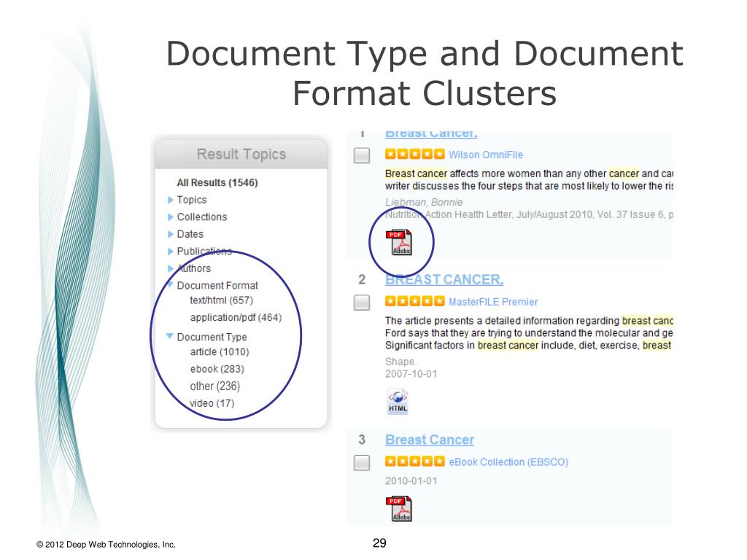Screen dimensions: 747x560
Task: Filter by application/pdf (464)
Action: pyautogui.click(x=236, y=318)
